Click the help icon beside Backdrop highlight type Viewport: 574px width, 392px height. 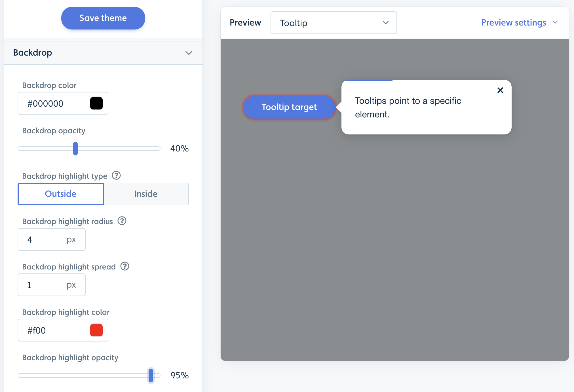coord(116,176)
